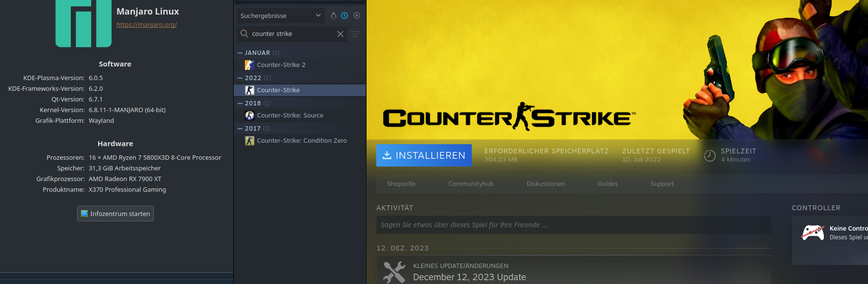Select Counter-Strike: Source in library list
The width and height of the screenshot is (868, 284).
(x=300, y=116)
